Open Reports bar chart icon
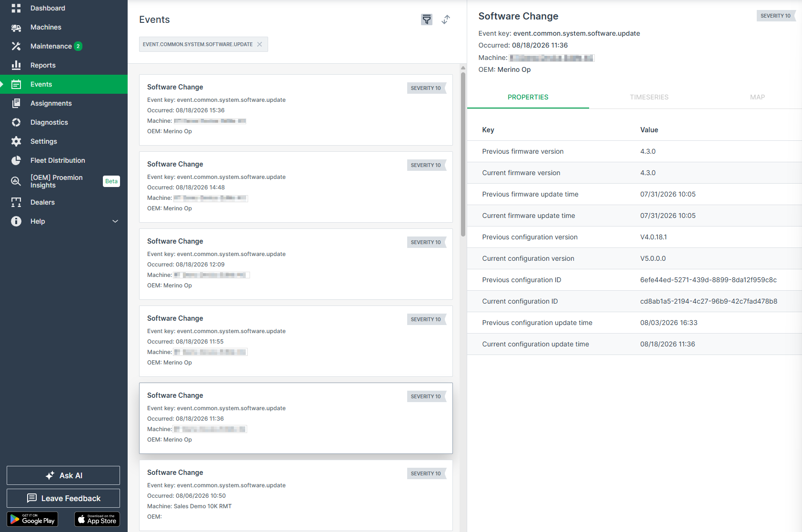Viewport: 802px width, 532px height. (x=16, y=65)
